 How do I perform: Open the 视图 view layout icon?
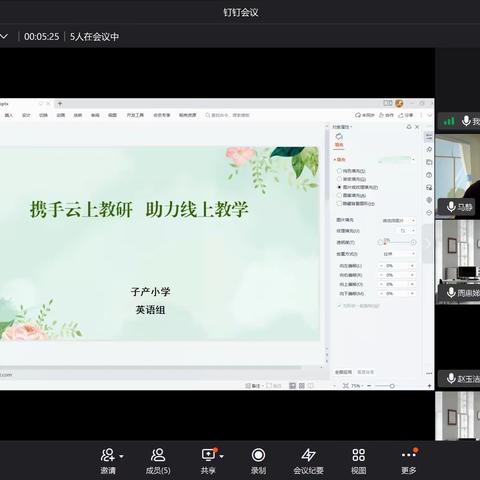359,455
